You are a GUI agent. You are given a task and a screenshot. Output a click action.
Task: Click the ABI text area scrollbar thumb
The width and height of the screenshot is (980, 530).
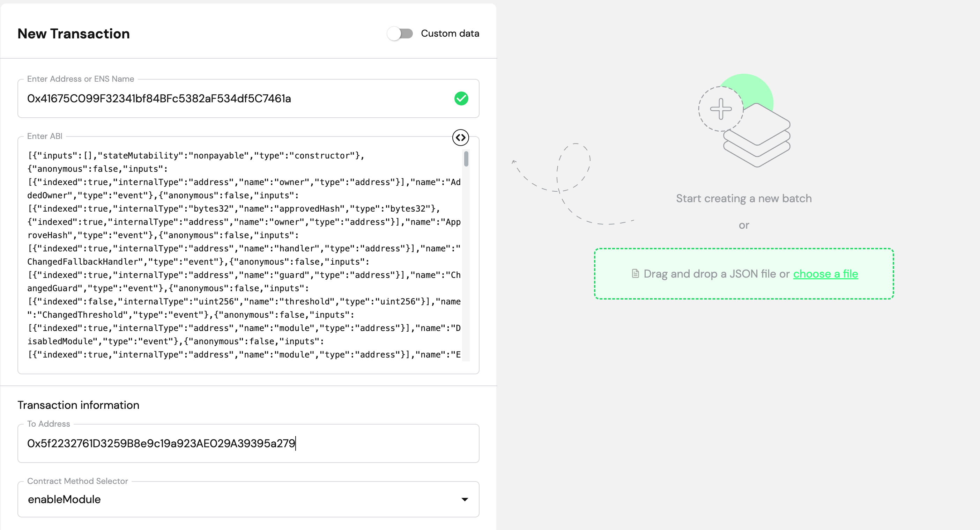coord(466,159)
